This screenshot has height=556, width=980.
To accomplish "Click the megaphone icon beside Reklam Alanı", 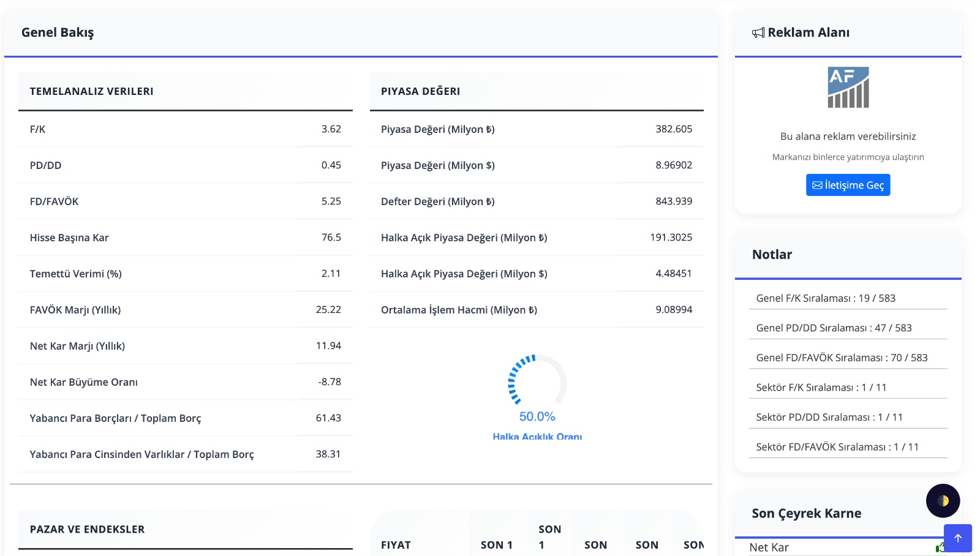I will 759,32.
